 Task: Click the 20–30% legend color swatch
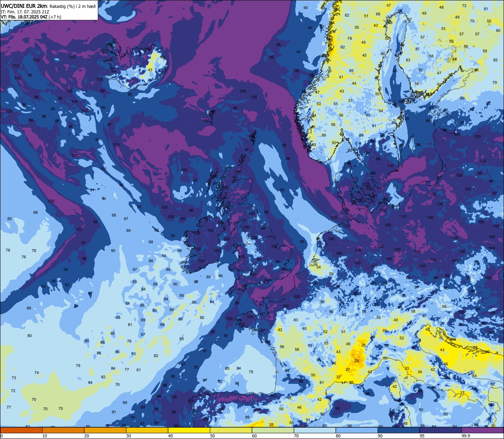pyautogui.click(x=105, y=430)
